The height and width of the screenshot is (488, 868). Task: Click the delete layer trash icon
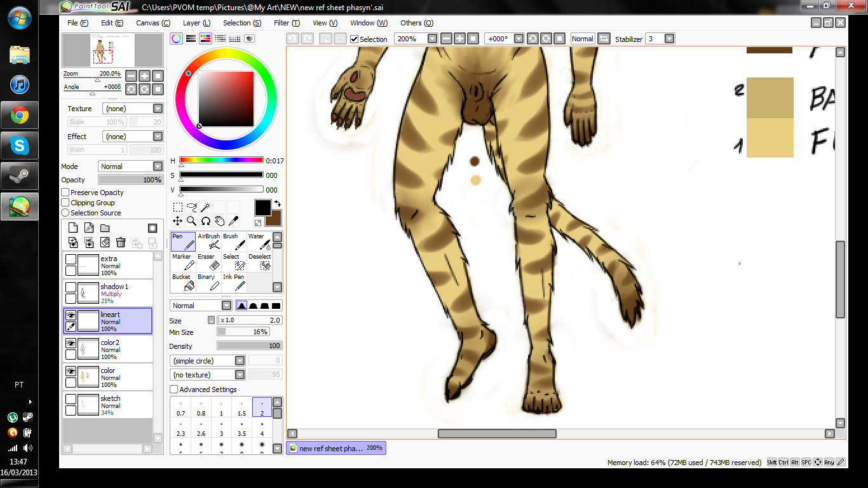coord(121,242)
